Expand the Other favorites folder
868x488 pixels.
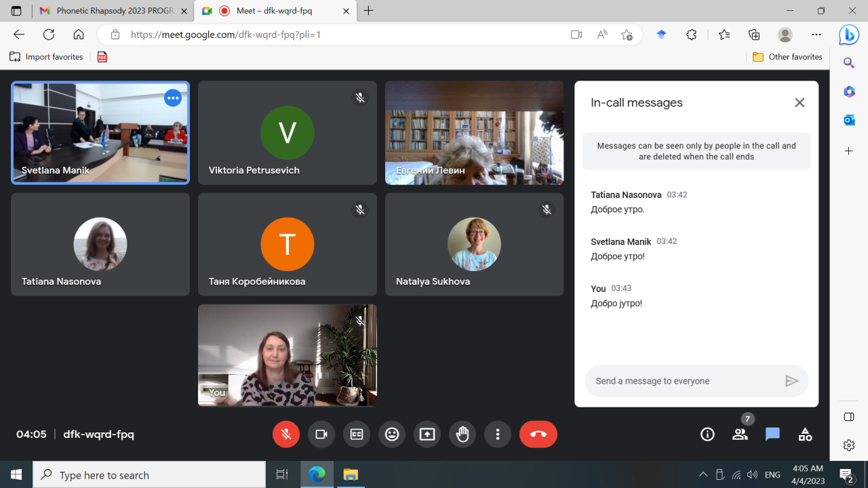point(787,57)
